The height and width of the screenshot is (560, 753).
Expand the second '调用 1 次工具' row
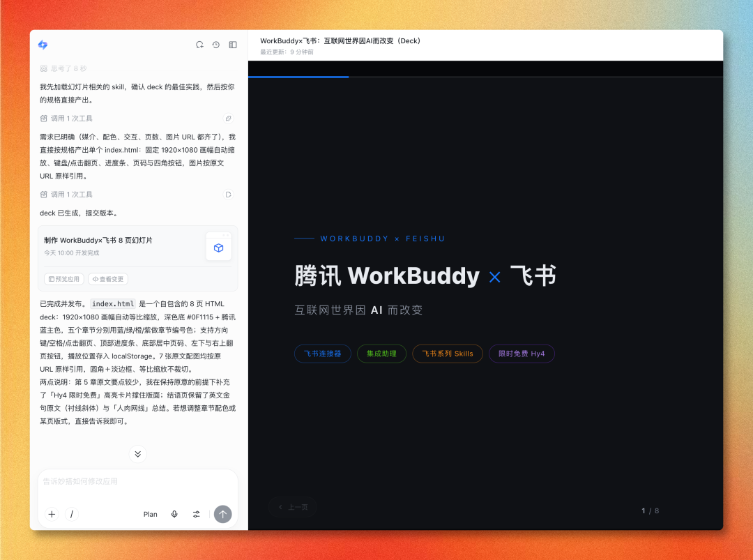click(66, 195)
